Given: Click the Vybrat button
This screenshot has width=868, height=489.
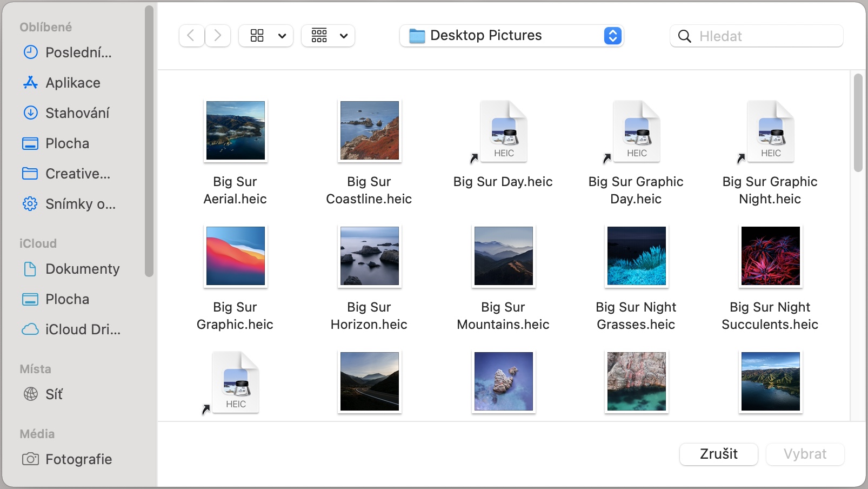Looking at the screenshot, I should pos(805,454).
